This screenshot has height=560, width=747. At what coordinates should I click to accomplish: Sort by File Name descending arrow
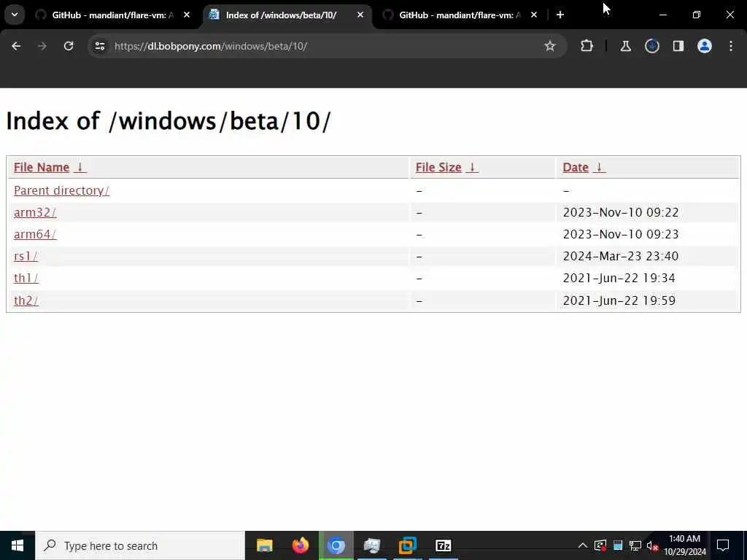(x=80, y=167)
